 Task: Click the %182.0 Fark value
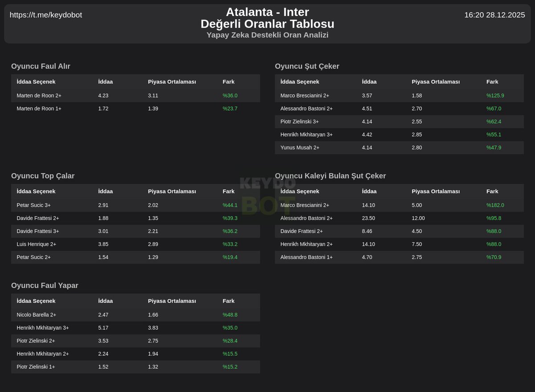coord(495,205)
